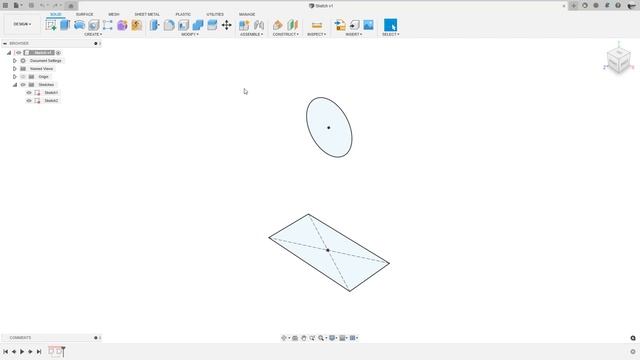Viewport: 640px width, 360px height.
Task: Jump to the timeline start
Action: [x=5, y=351]
